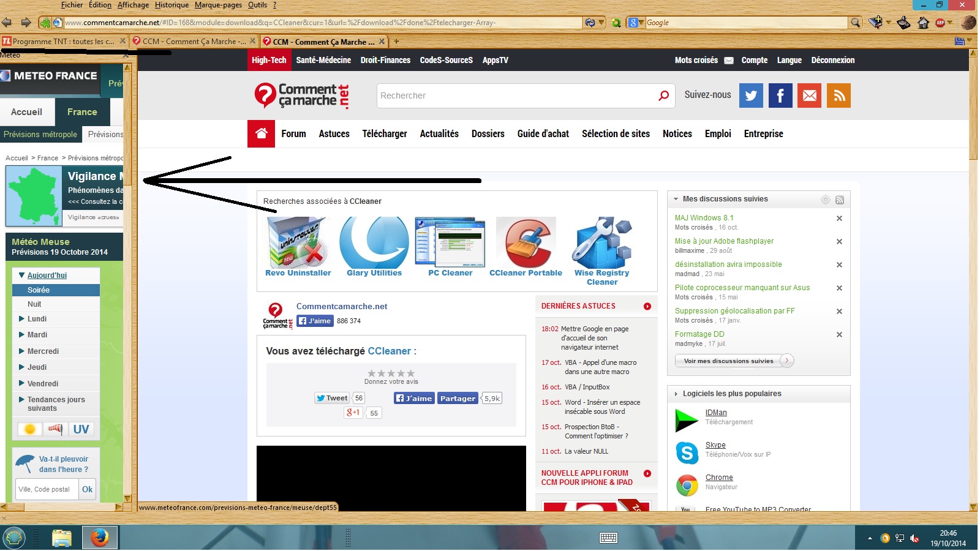980x551 pixels.
Task: Click the Twitter follow icon
Action: tap(751, 96)
